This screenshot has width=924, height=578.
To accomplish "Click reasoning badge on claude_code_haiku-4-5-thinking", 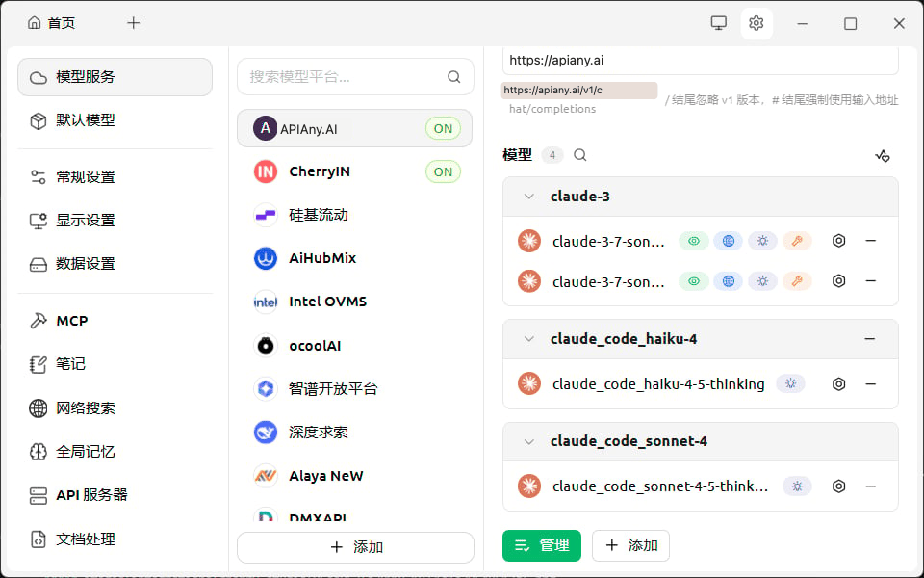I will click(x=791, y=384).
